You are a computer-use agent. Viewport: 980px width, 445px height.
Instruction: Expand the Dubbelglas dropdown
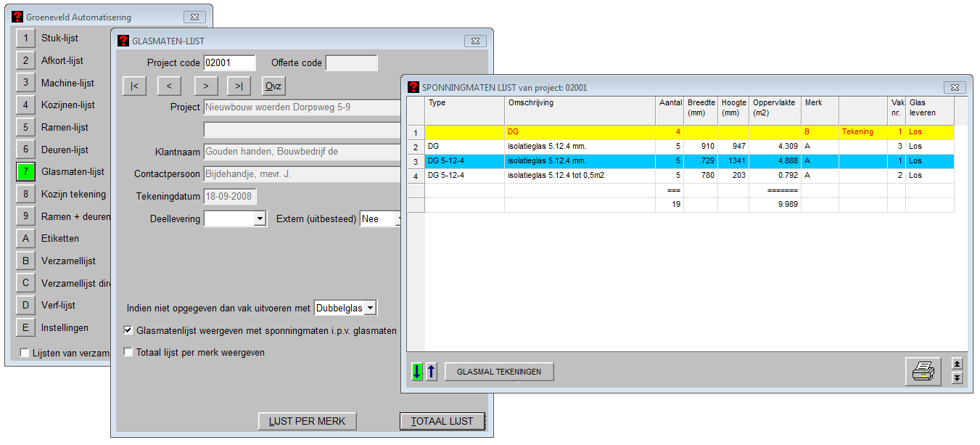click(370, 309)
